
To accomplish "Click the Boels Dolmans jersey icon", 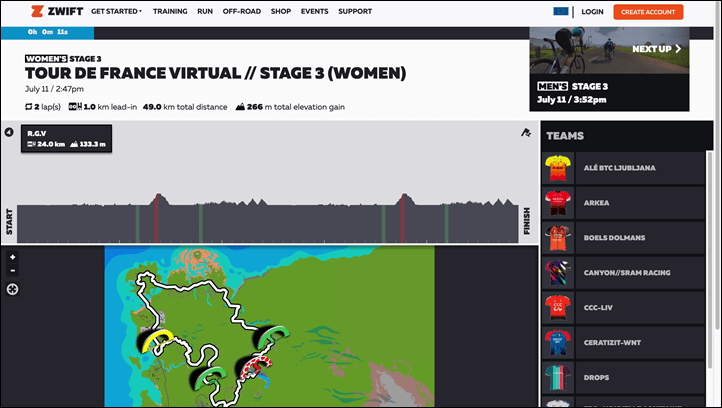I will point(558,238).
